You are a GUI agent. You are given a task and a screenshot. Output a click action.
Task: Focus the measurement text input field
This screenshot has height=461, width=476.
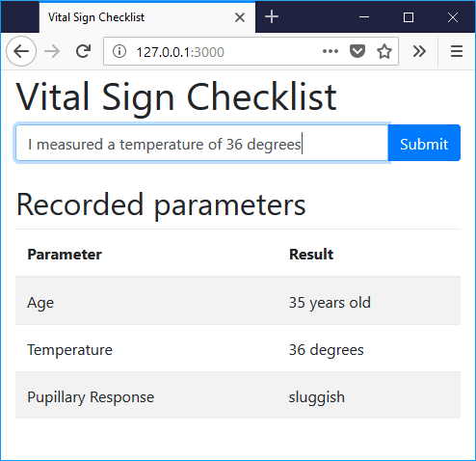point(202,143)
